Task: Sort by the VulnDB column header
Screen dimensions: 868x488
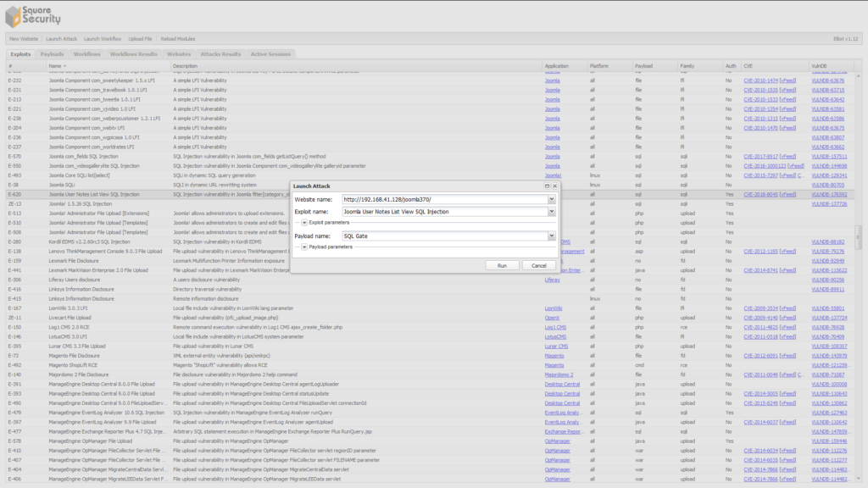Action: [x=832, y=66]
